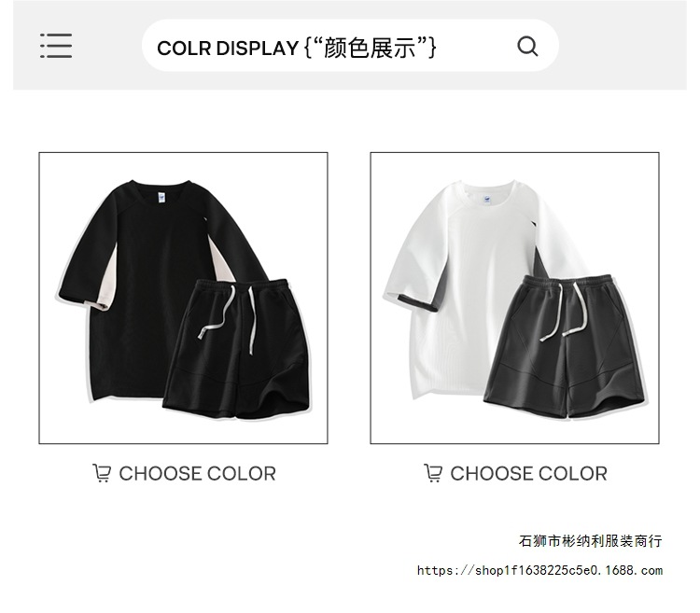Click the 颜色展示 text in search bar

371,48
